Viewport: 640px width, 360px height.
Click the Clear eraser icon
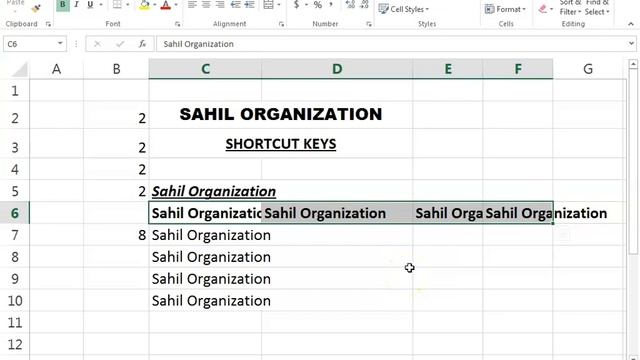542,9
